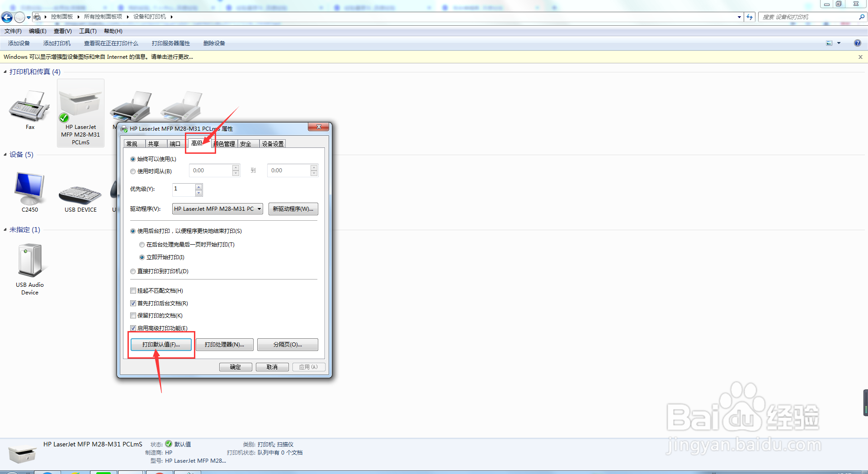Screen dimensions: 868x474
Task: Open the help question-mark icon
Action: click(x=858, y=43)
